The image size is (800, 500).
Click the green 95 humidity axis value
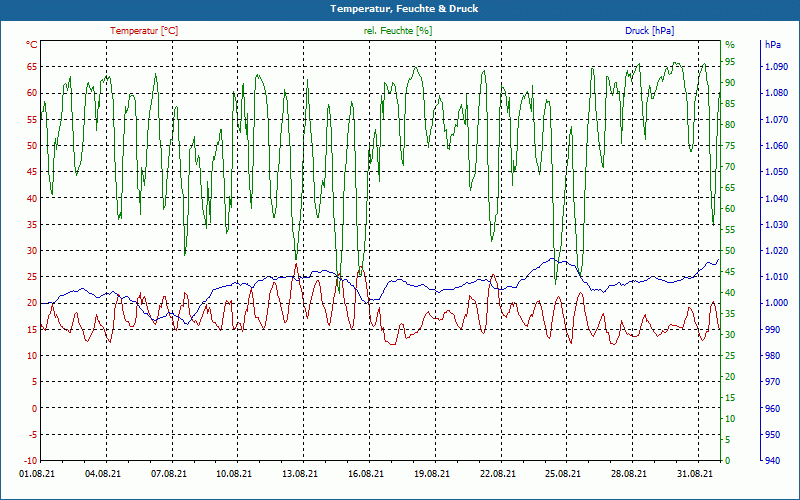pyautogui.click(x=730, y=62)
